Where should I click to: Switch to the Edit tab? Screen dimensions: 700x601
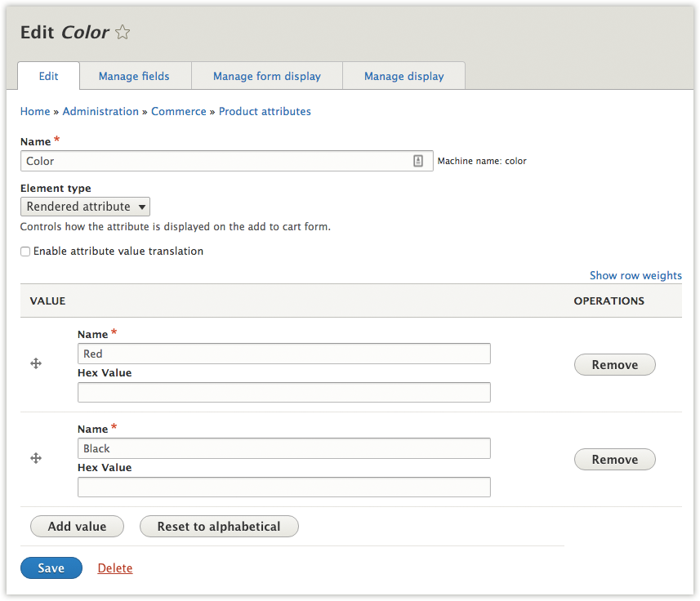click(49, 76)
